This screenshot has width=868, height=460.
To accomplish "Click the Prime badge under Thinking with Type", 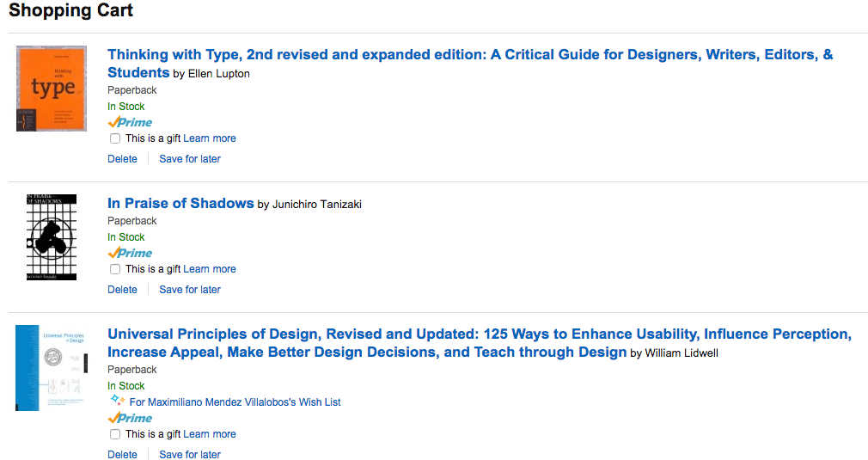I will coord(130,122).
